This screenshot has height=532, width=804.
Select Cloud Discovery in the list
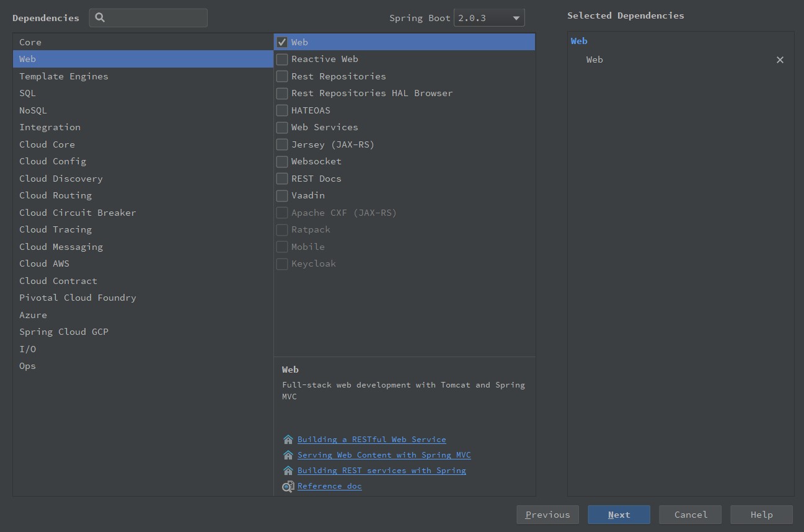143,179
